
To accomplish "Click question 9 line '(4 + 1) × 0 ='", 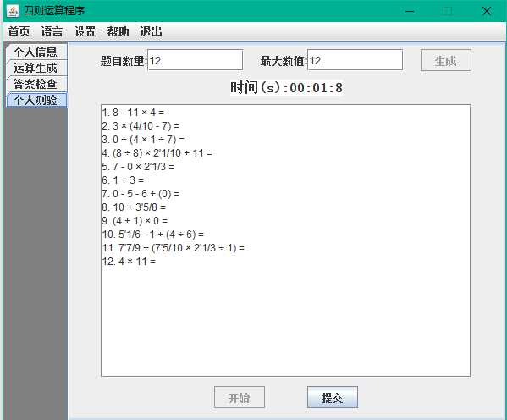I will (135, 221).
